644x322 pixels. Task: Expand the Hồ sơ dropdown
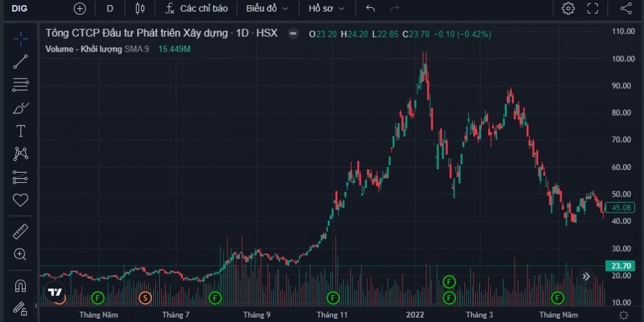327,8
